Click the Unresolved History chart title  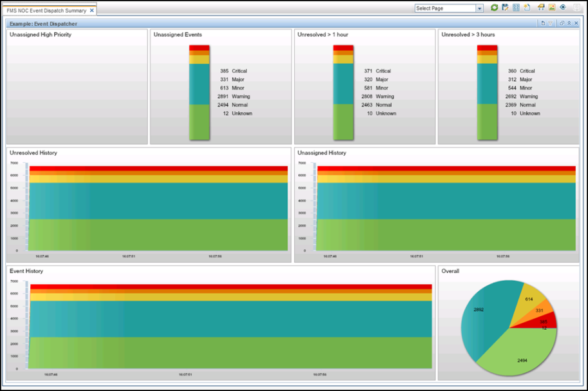click(x=33, y=153)
